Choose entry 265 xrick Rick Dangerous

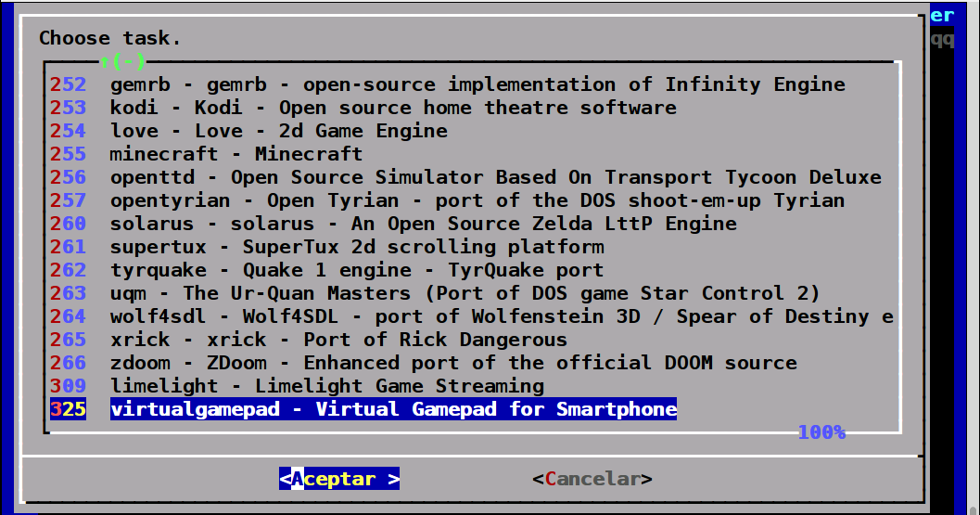pyautogui.click(x=309, y=340)
